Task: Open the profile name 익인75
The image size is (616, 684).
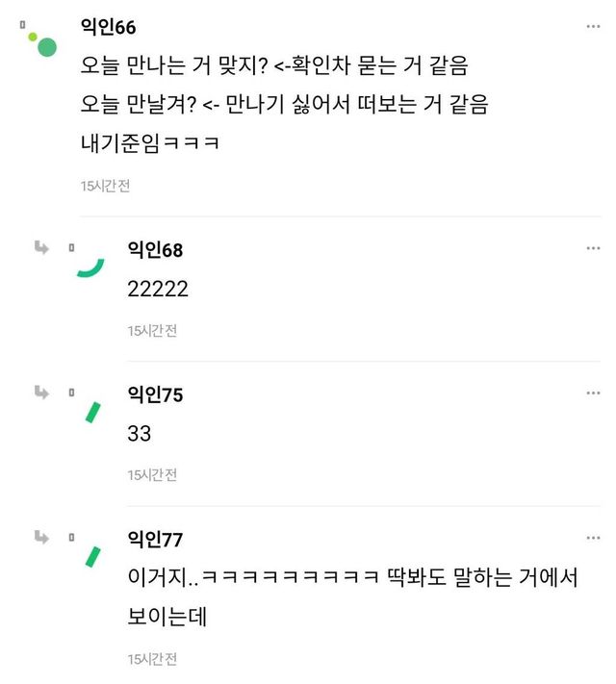Action: tap(155, 394)
